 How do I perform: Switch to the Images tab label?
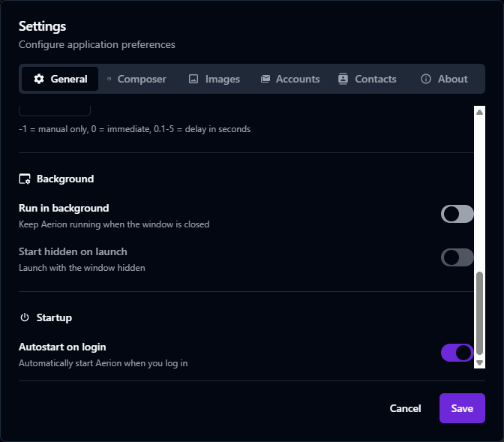(223, 79)
